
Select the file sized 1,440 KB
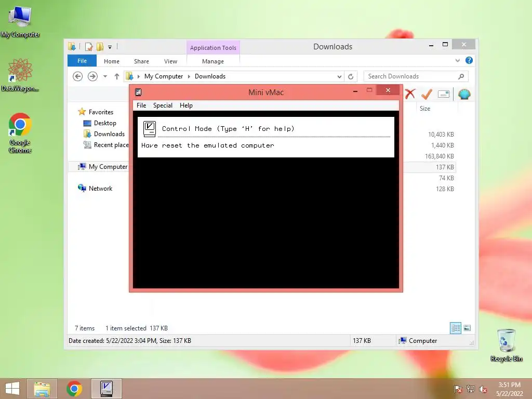point(443,145)
